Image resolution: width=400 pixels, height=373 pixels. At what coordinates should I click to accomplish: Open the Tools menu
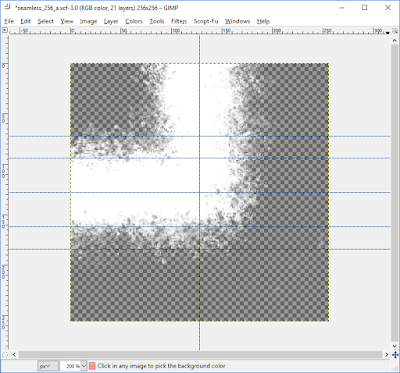click(157, 21)
